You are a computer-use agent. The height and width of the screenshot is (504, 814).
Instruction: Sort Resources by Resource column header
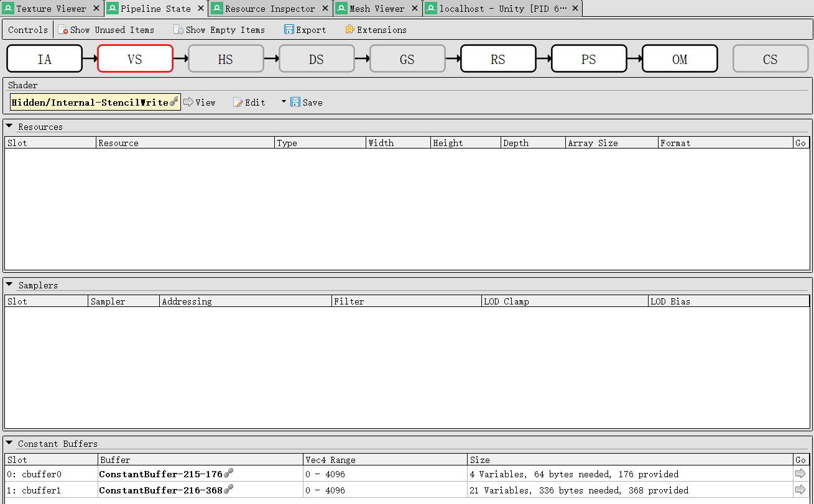(x=185, y=143)
